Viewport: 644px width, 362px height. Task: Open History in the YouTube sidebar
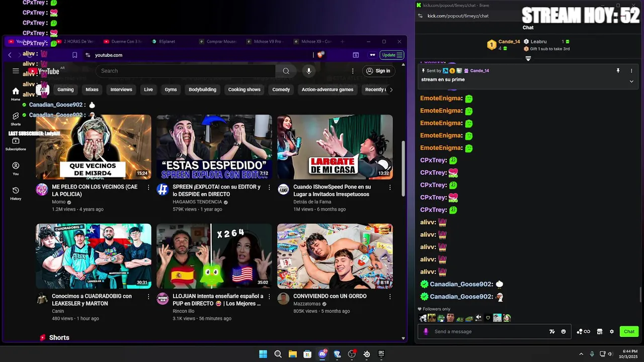(x=16, y=193)
